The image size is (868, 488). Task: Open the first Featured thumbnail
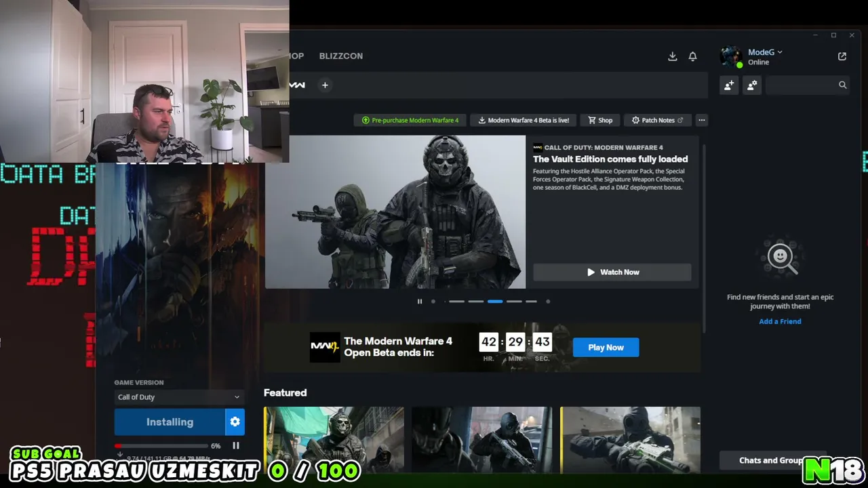pos(334,439)
